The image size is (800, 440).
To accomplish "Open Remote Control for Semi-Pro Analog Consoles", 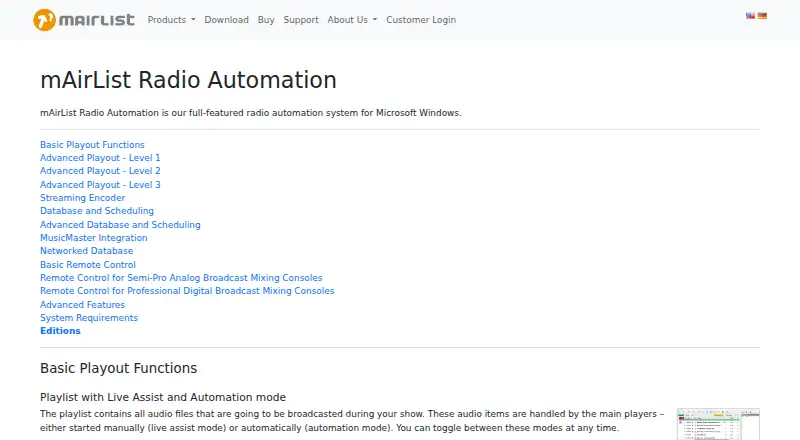I will 181,278.
